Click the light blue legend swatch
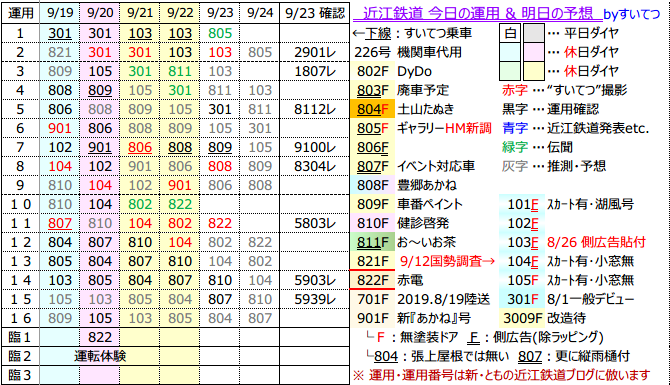This screenshot has height=385, width=670. (510, 52)
